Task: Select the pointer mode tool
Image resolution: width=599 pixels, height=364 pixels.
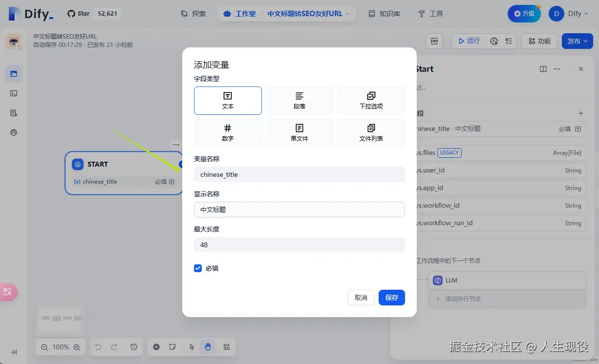Action: (192, 347)
